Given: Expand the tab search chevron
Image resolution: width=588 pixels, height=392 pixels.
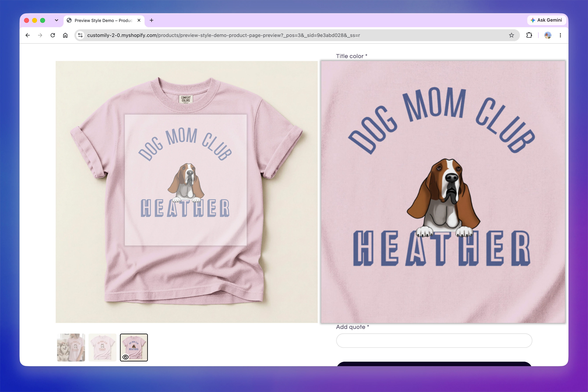Looking at the screenshot, I should pyautogui.click(x=57, y=20).
